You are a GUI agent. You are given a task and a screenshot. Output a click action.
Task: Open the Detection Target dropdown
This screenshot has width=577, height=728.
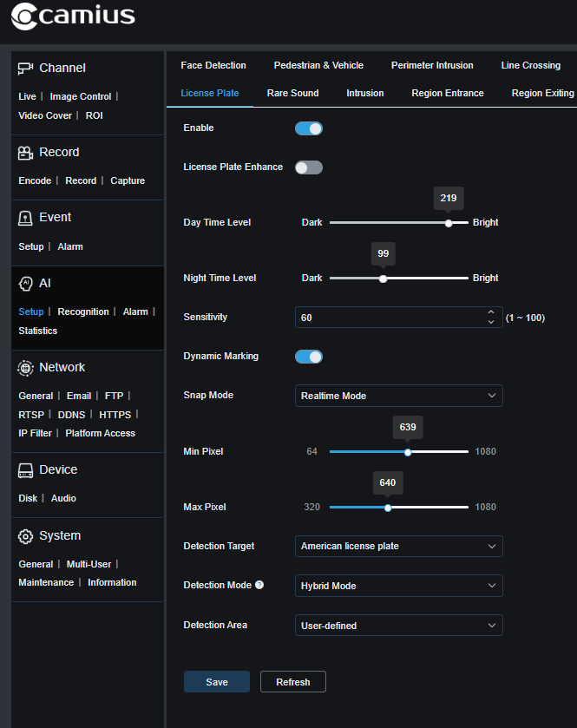(x=399, y=546)
